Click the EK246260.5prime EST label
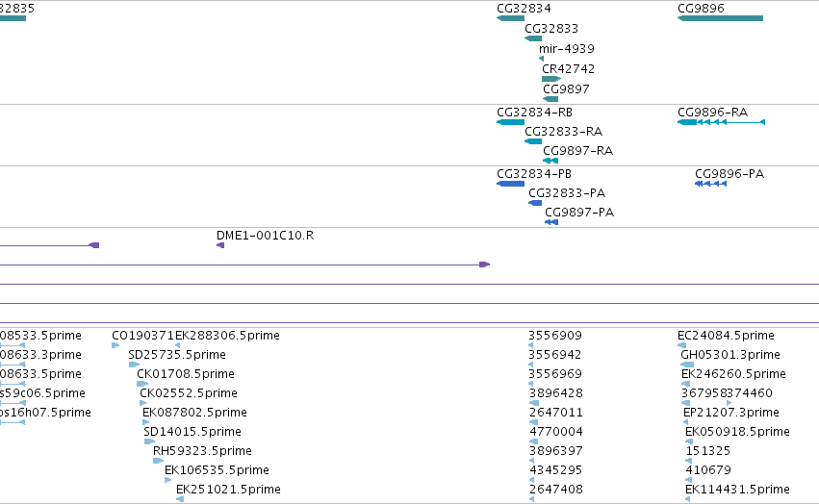Viewport: 819px width, 504px height. 734,374
